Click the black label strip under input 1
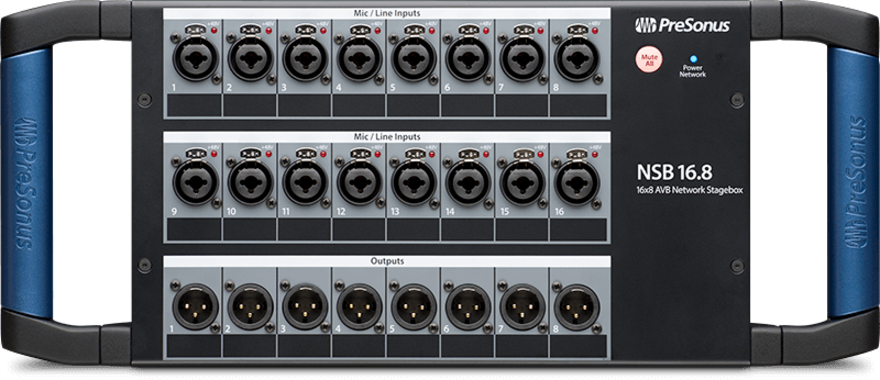The height and width of the screenshot is (380, 880). coord(194,106)
